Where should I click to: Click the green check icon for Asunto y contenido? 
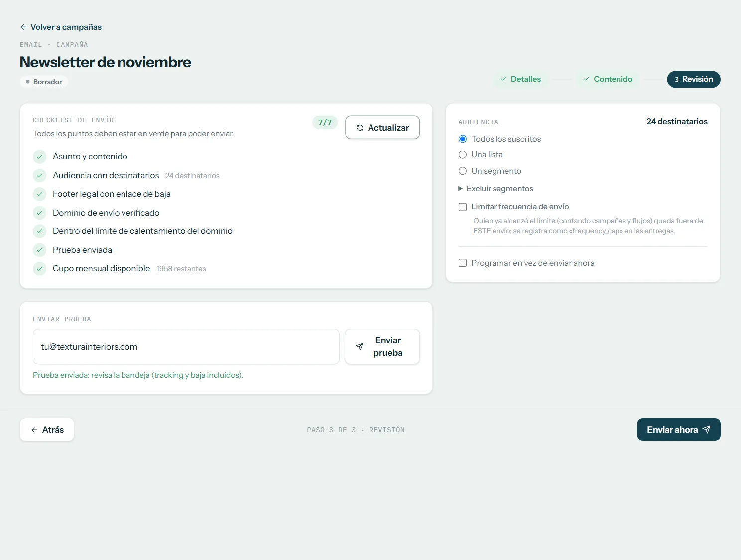point(39,156)
